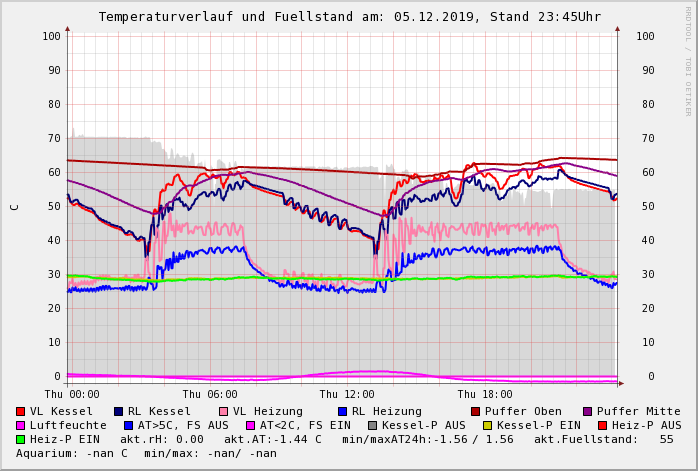Click the red VL Kessel legend swatch

[21, 412]
